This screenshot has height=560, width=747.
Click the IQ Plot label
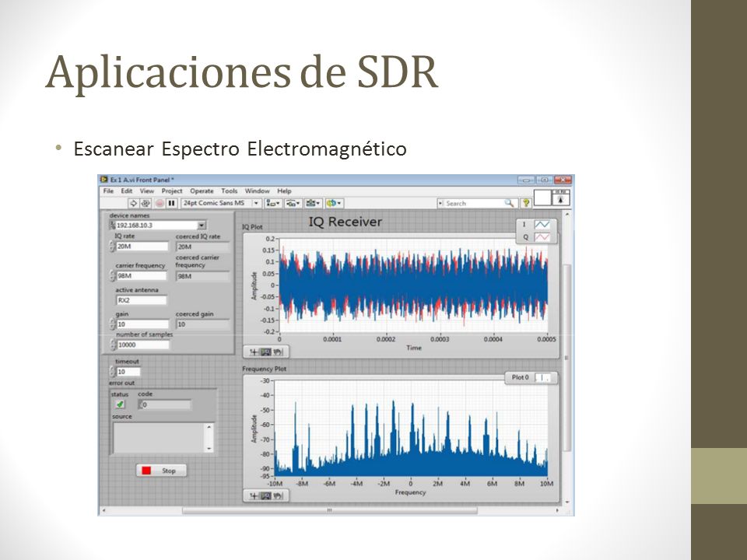point(252,227)
